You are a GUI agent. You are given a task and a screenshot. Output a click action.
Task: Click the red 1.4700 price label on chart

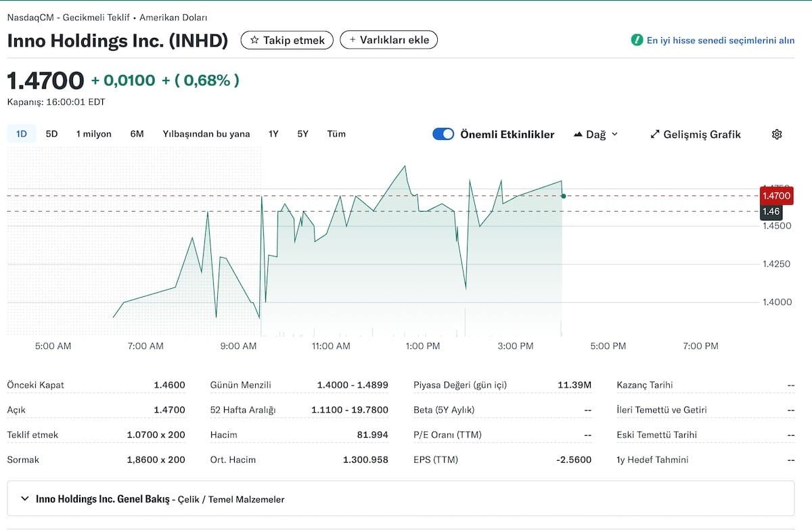(776, 195)
